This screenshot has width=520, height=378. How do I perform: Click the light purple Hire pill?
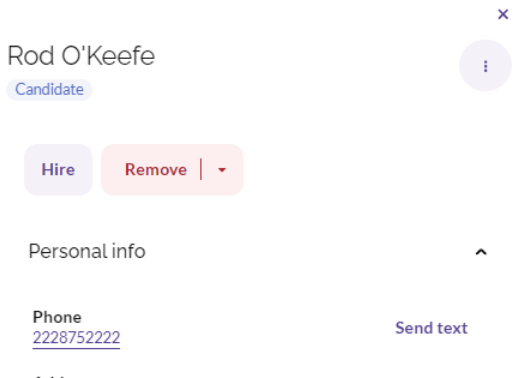click(58, 170)
